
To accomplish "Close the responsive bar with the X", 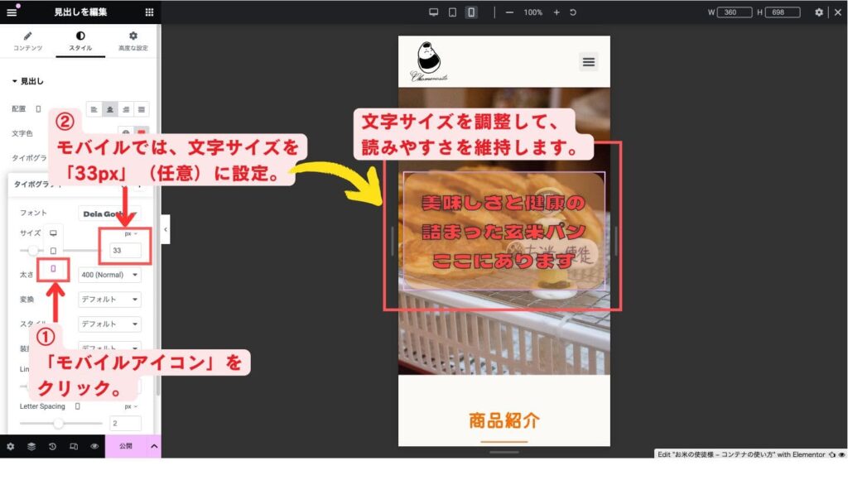I will point(838,12).
